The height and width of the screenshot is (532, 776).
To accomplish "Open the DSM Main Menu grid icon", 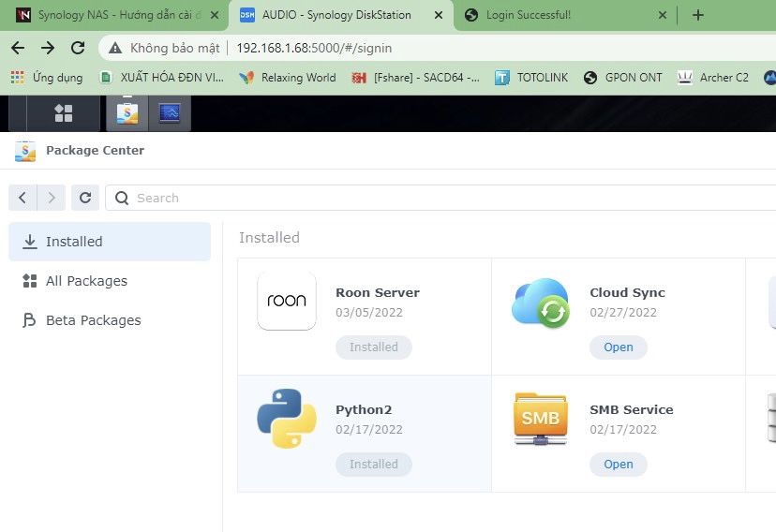I will [x=64, y=113].
